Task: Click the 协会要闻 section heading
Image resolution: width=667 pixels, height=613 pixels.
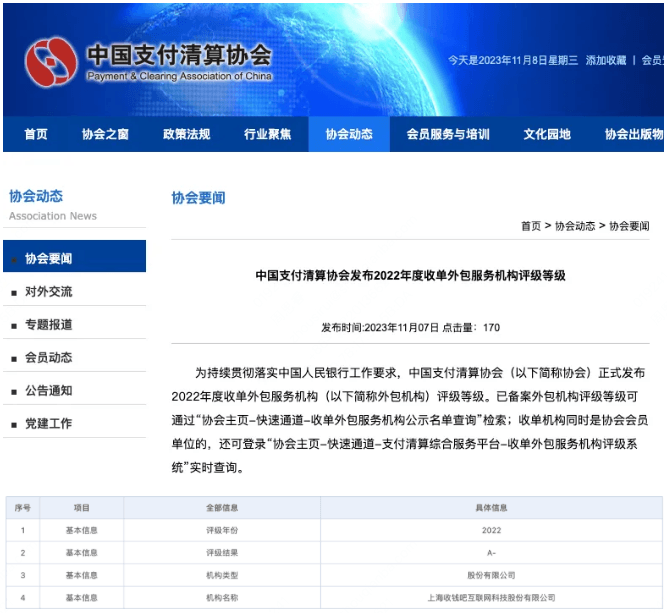Action: click(198, 198)
